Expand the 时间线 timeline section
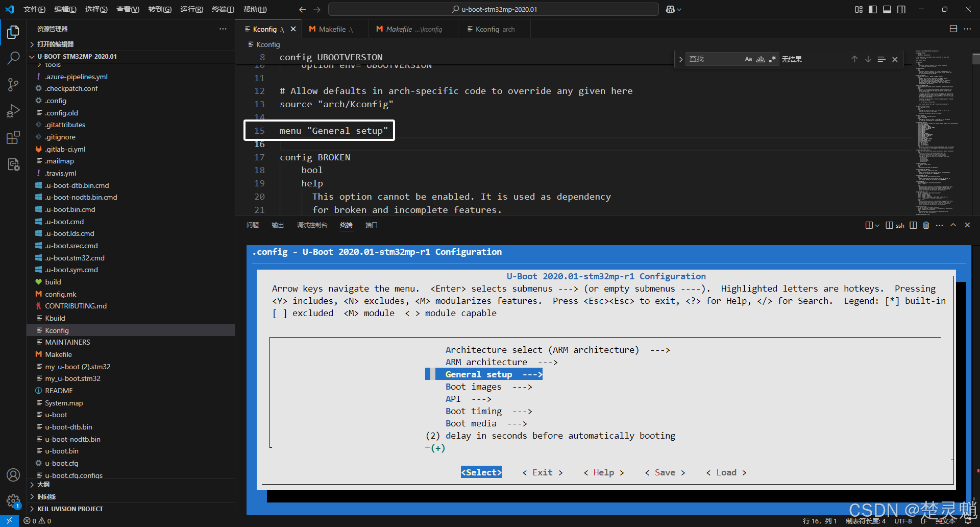980x527 pixels. click(x=130, y=497)
